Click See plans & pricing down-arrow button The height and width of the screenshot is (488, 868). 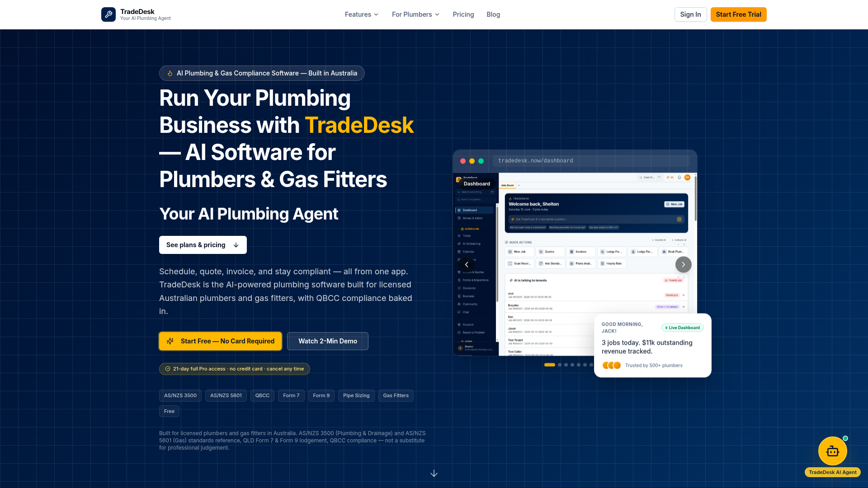[203, 245]
